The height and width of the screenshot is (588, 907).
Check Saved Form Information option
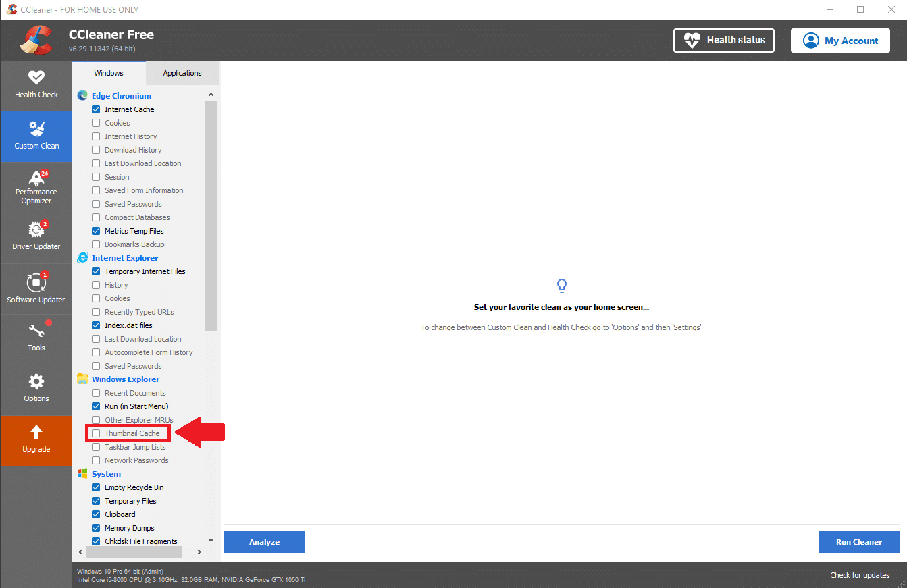(x=96, y=190)
